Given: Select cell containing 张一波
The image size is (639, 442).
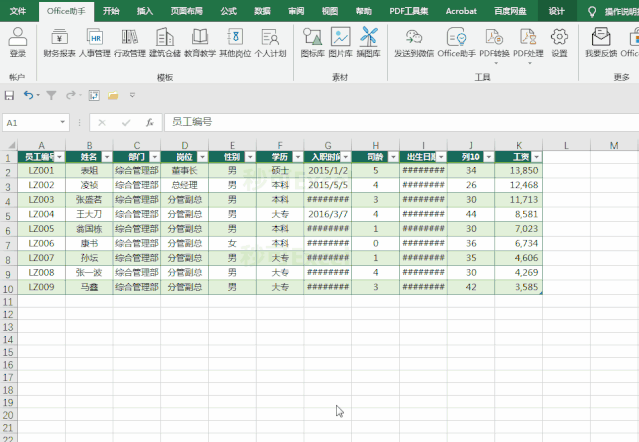Looking at the screenshot, I should (x=89, y=273).
